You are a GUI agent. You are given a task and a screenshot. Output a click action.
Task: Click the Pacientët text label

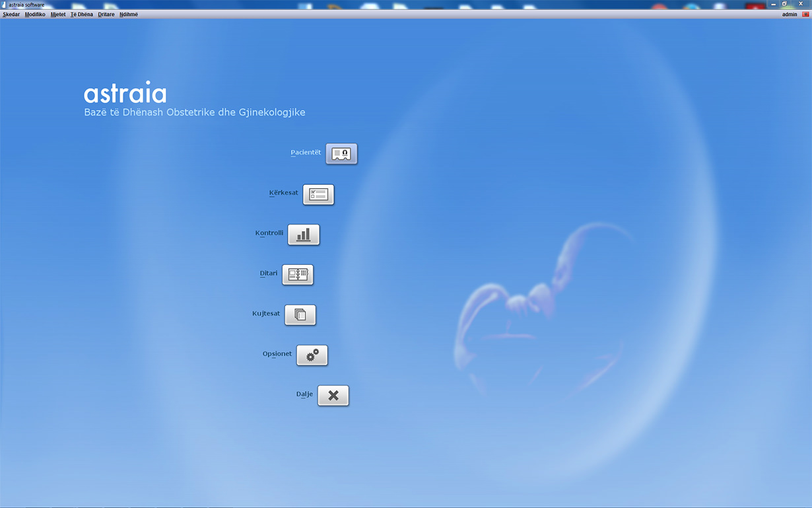point(306,153)
